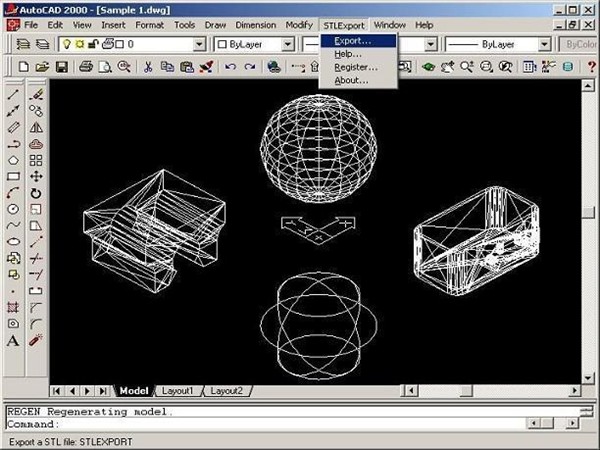
Task: Toggle layer 0 on/off light bulb
Action: (67, 44)
